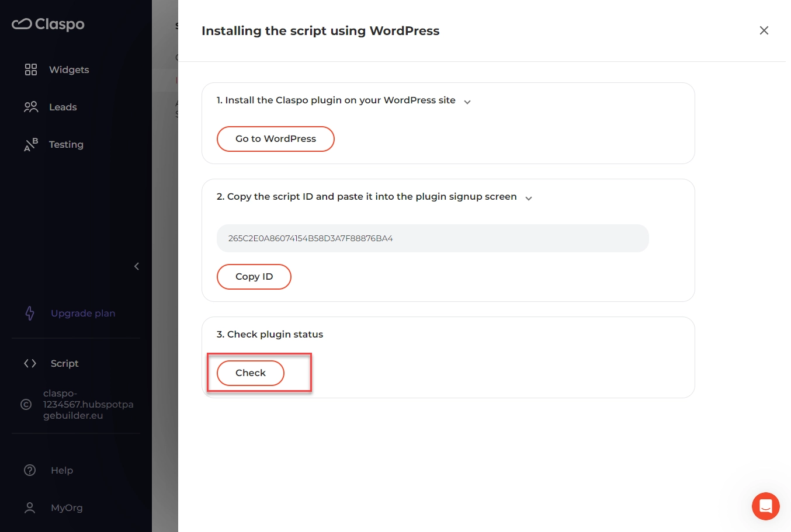Open the MyOrg user profile icon
Screen dimensions: 791x532
[30, 507]
